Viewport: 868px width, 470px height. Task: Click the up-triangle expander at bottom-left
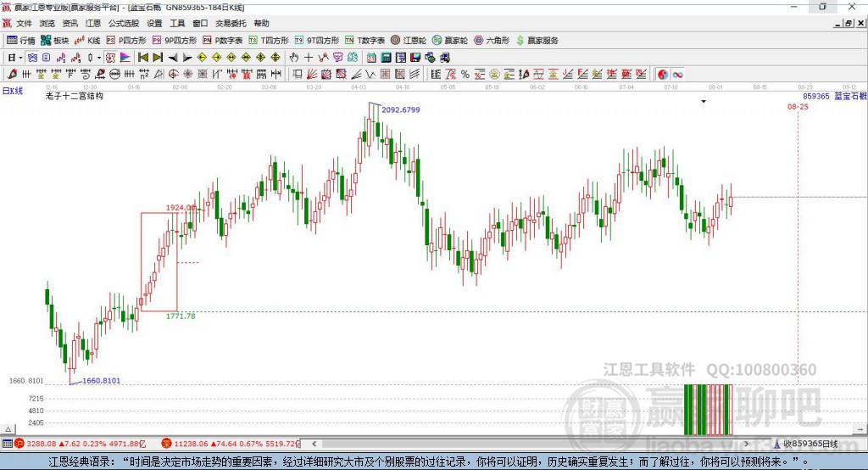coord(8,429)
